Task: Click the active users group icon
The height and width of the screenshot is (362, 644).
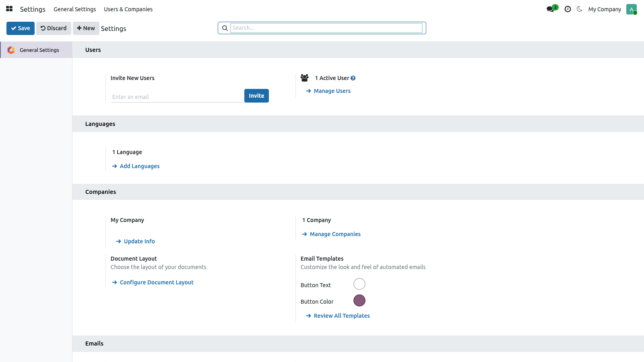Action: (305, 78)
